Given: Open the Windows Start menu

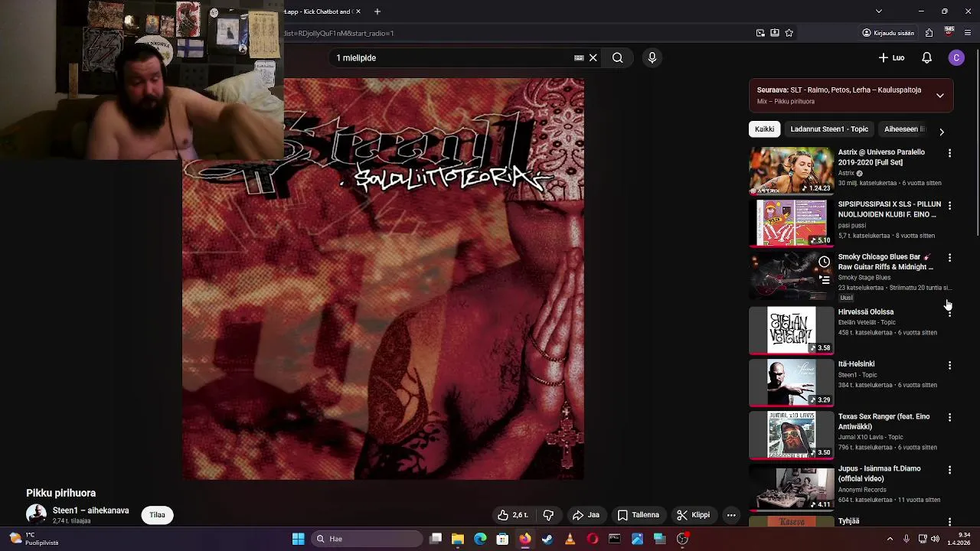Looking at the screenshot, I should (298, 539).
